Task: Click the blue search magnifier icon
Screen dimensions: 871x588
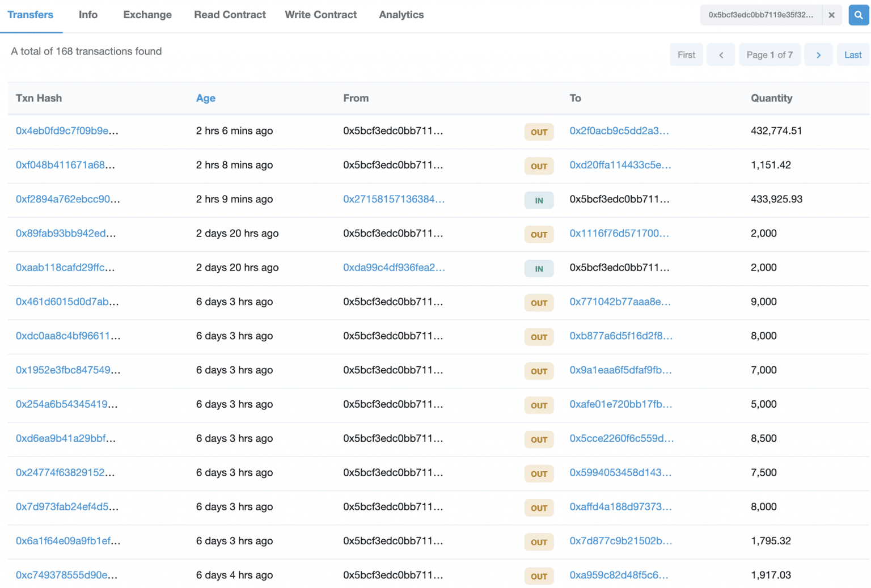Action: coord(859,15)
